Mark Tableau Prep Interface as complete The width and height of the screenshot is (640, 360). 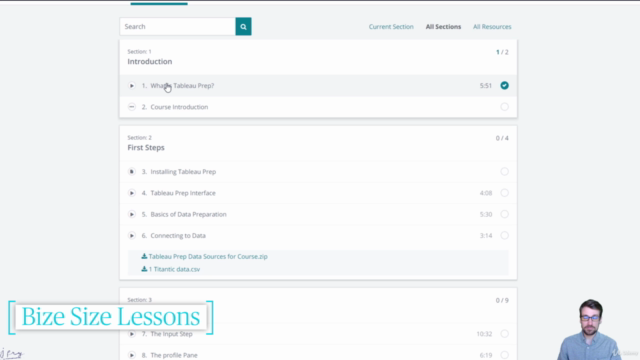504,193
